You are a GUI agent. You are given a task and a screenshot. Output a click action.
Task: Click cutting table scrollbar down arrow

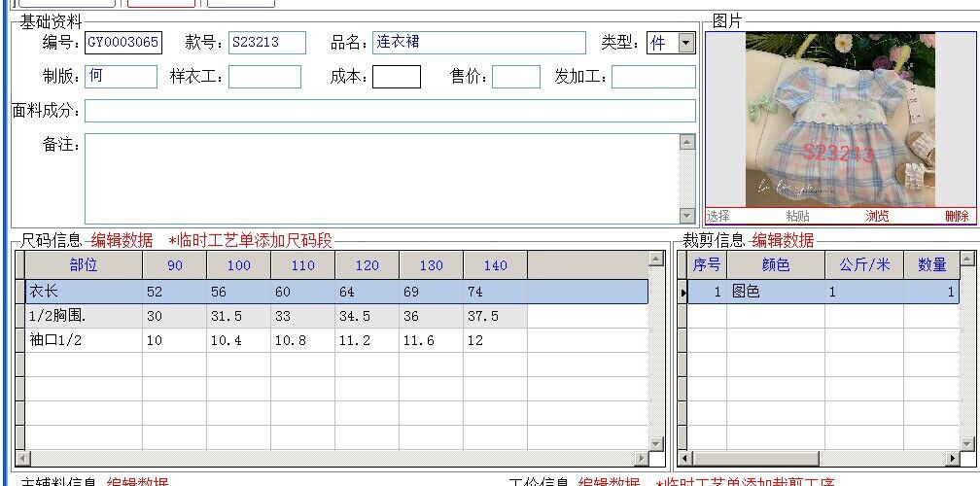(x=967, y=443)
